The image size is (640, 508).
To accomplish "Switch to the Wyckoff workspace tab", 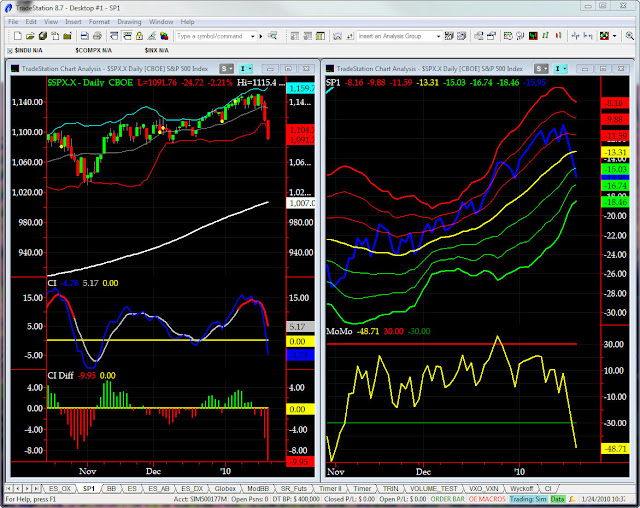I will 522,488.
